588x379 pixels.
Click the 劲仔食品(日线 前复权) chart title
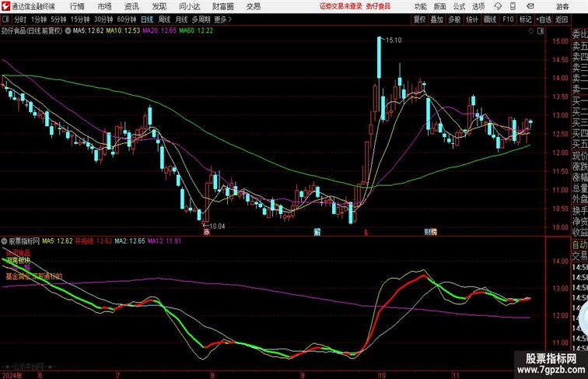(x=32, y=31)
